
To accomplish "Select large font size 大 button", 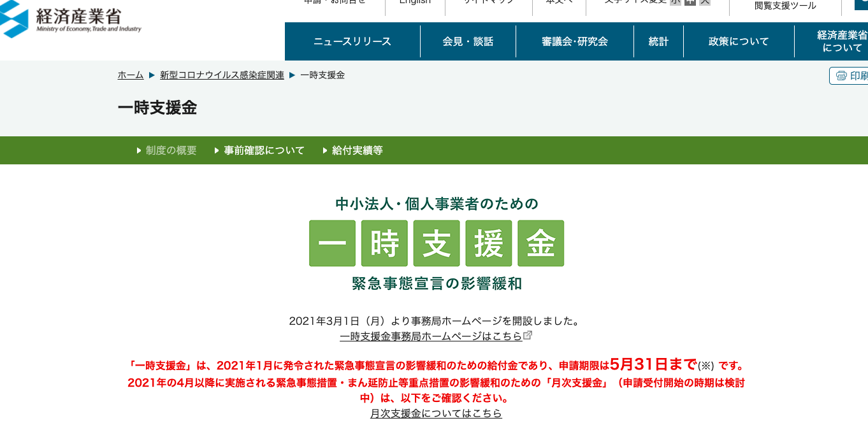I will coord(704,2).
